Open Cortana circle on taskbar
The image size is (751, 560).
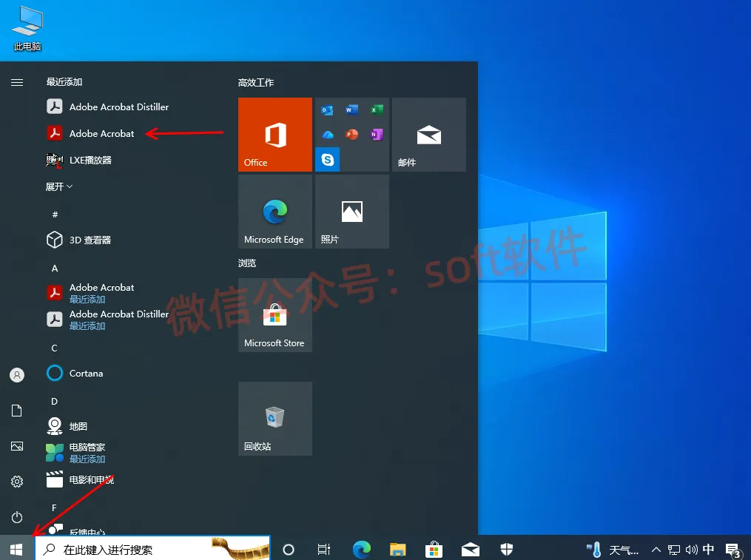point(289,550)
